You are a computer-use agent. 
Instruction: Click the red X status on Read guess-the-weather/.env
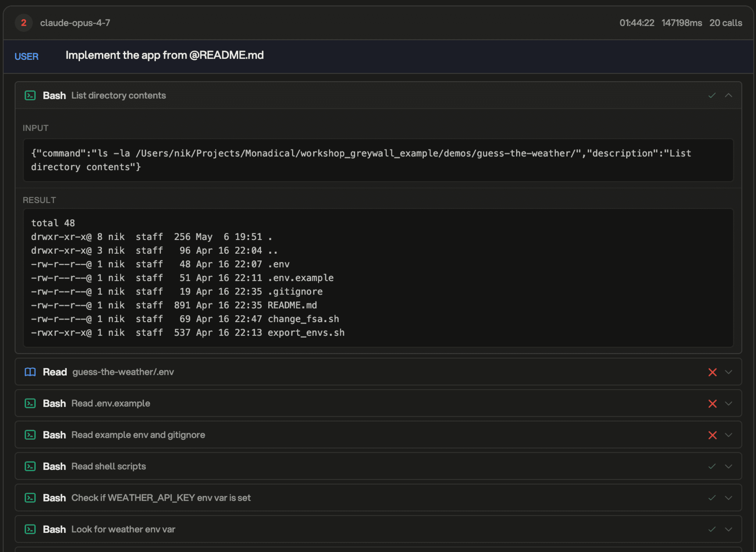[712, 372]
